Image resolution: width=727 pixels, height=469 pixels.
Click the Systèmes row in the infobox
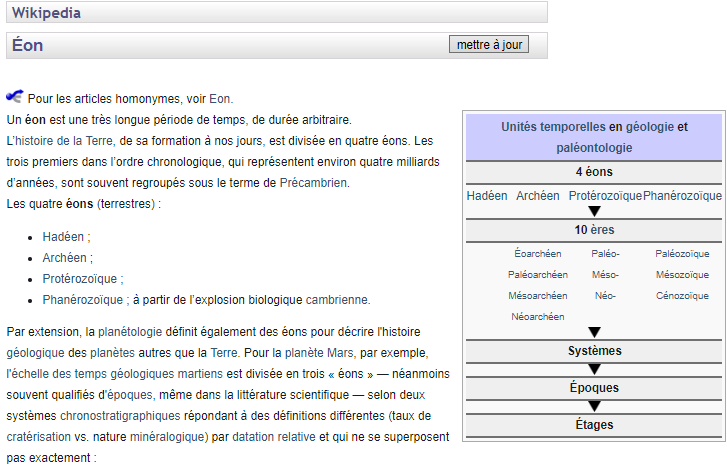pos(594,351)
